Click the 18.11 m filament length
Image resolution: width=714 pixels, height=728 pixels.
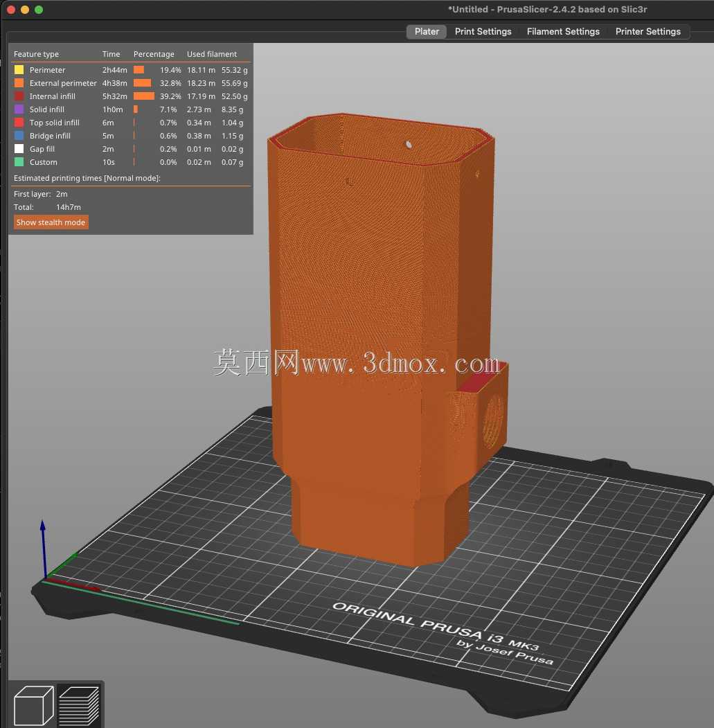click(x=201, y=70)
